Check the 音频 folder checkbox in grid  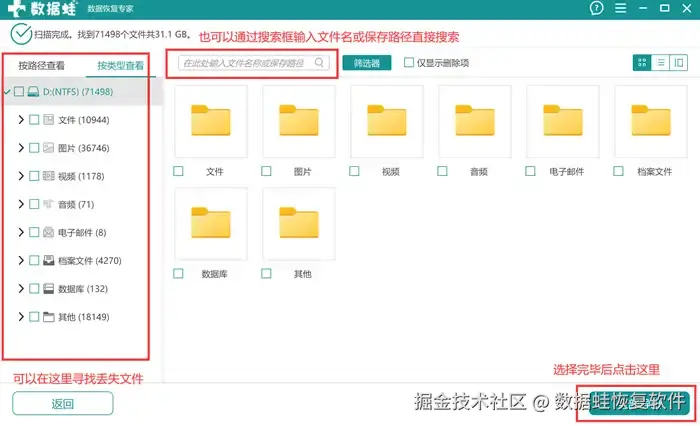tap(442, 171)
